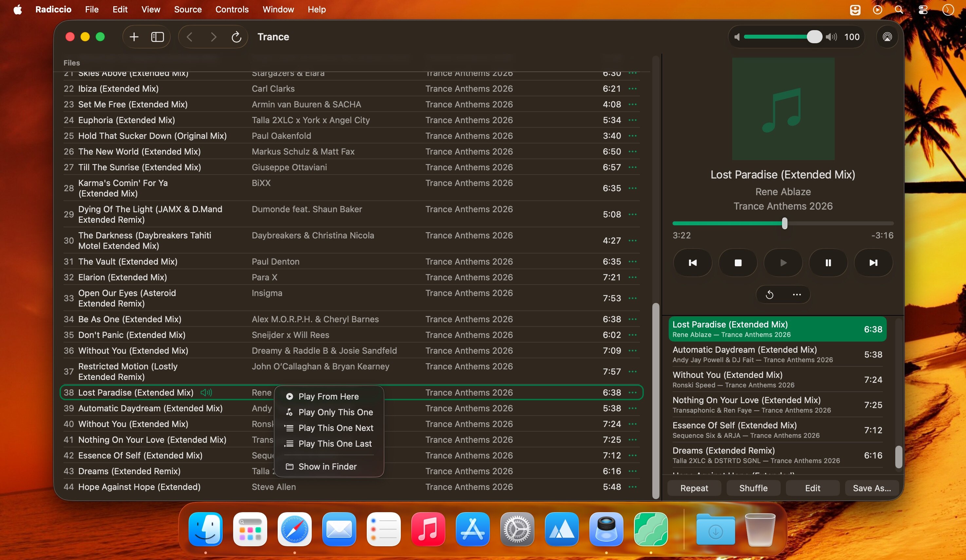Choose Show in Finder
966x560 pixels.
click(329, 466)
